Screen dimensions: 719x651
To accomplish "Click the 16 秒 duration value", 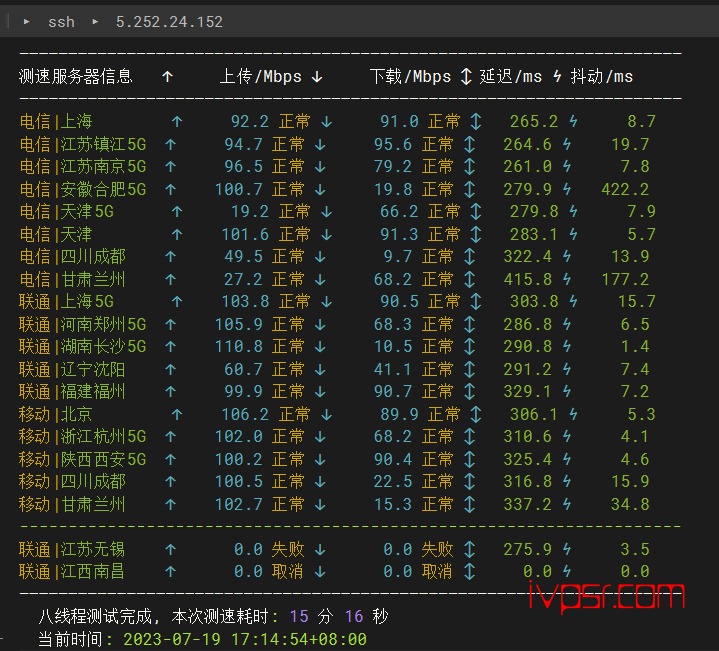I will tap(366, 616).
